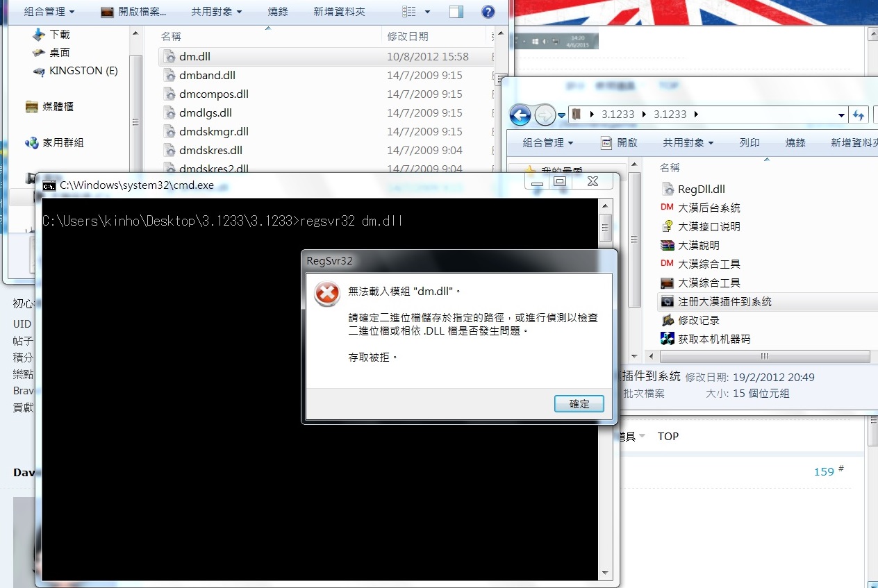Screen dimensions: 878x588
Task: Click the 確定 button in RegSvr32 dialog
Action: click(579, 403)
